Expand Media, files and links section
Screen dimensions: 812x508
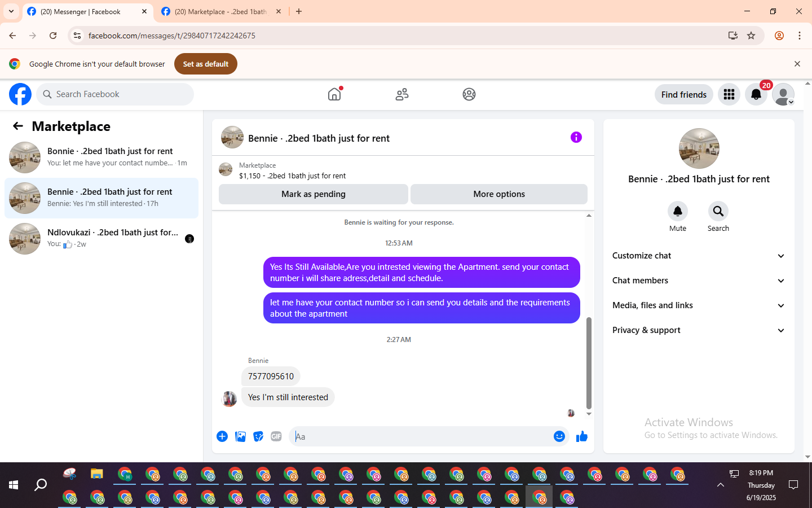(x=699, y=305)
